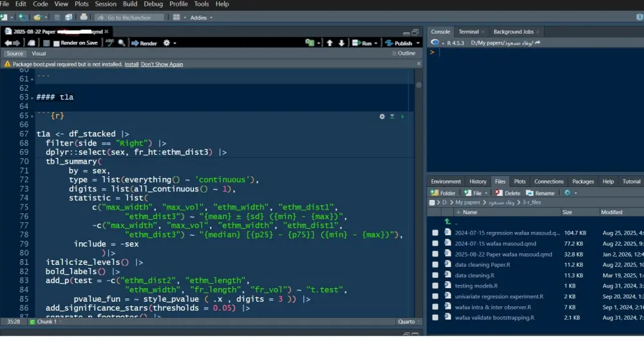Click the workspace panes layout icon
644x341 pixels.
click(176, 17)
